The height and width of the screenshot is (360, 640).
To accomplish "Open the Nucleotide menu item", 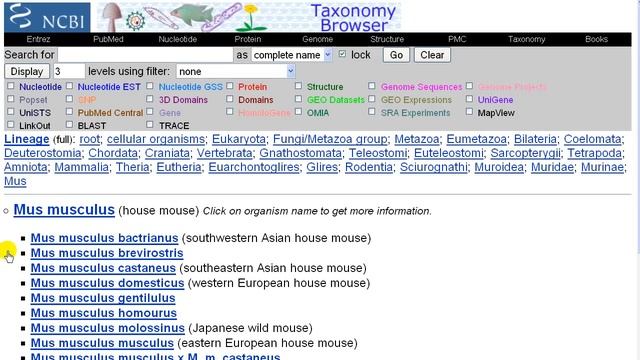I will click(178, 39).
